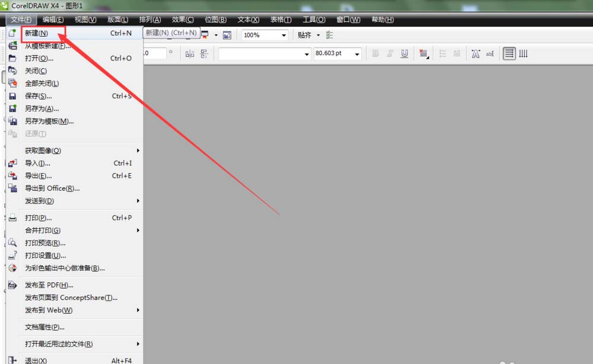Screen dimensions: 593x364
Task: Open character formatting icon
Action: click(476, 54)
